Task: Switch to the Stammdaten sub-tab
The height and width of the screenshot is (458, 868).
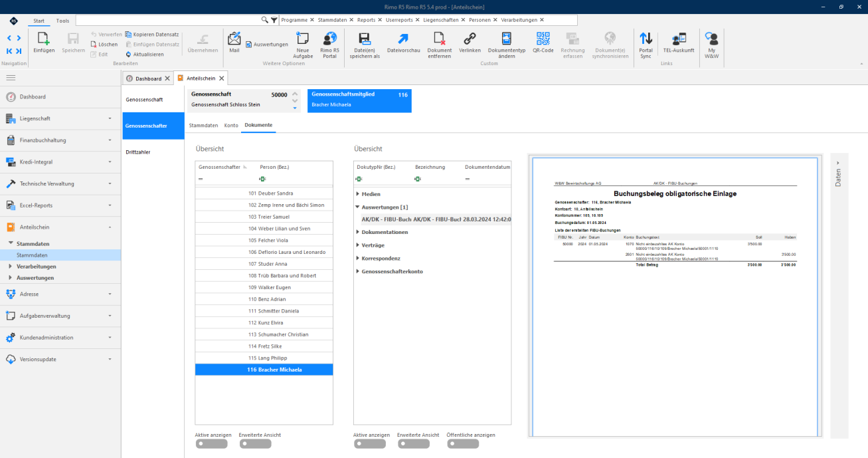Action: 203,125
